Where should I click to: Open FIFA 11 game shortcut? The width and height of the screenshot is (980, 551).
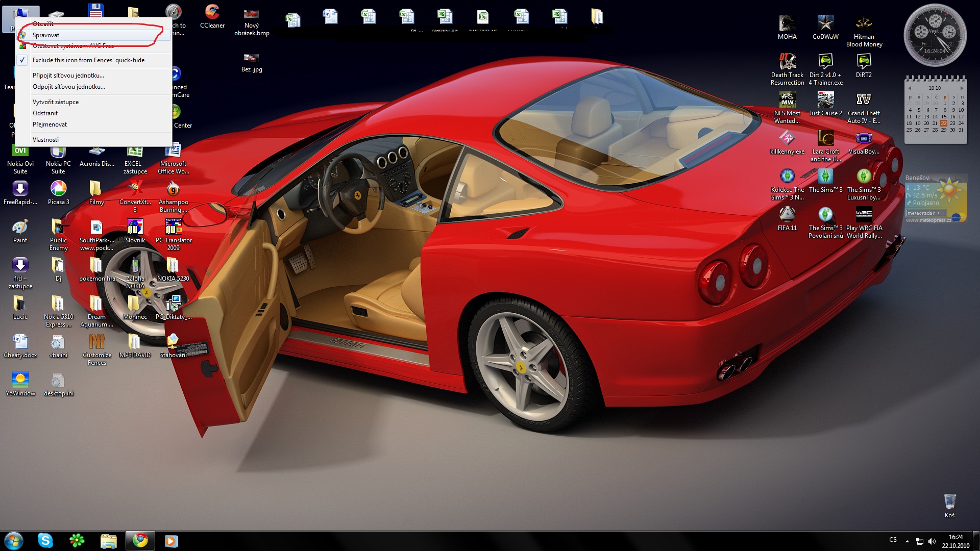787,215
